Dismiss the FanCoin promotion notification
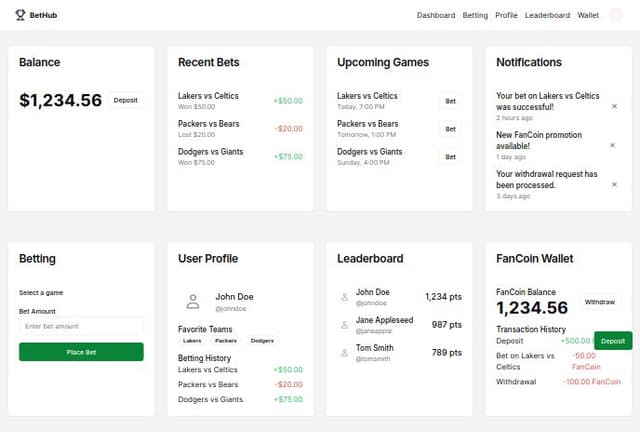 pyautogui.click(x=613, y=145)
